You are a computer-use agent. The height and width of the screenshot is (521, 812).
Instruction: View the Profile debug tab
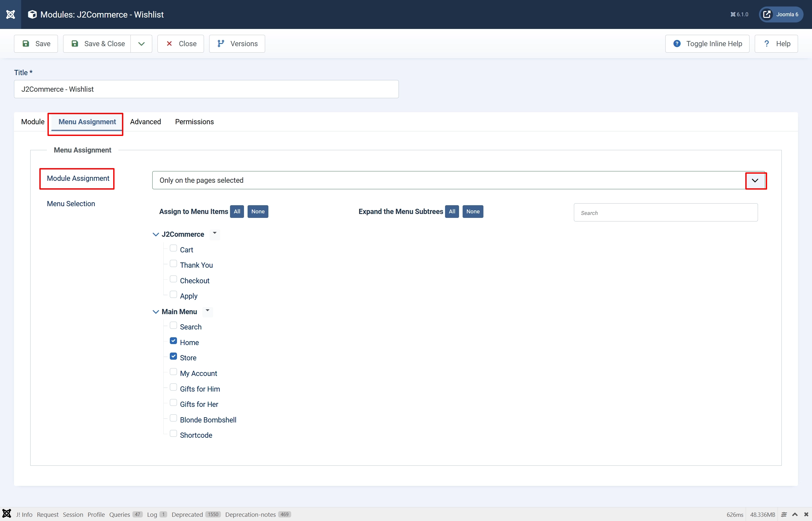click(x=96, y=514)
